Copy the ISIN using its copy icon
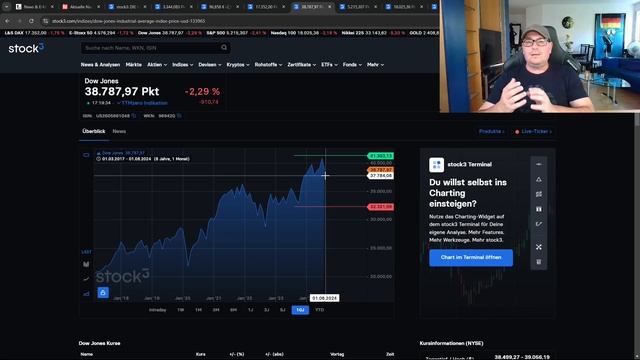640x360 pixels. click(x=134, y=116)
